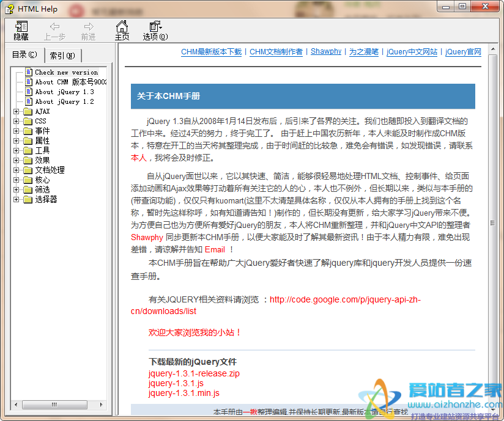
Task: Click content pane scroll up arrow
Action: tap(493, 49)
